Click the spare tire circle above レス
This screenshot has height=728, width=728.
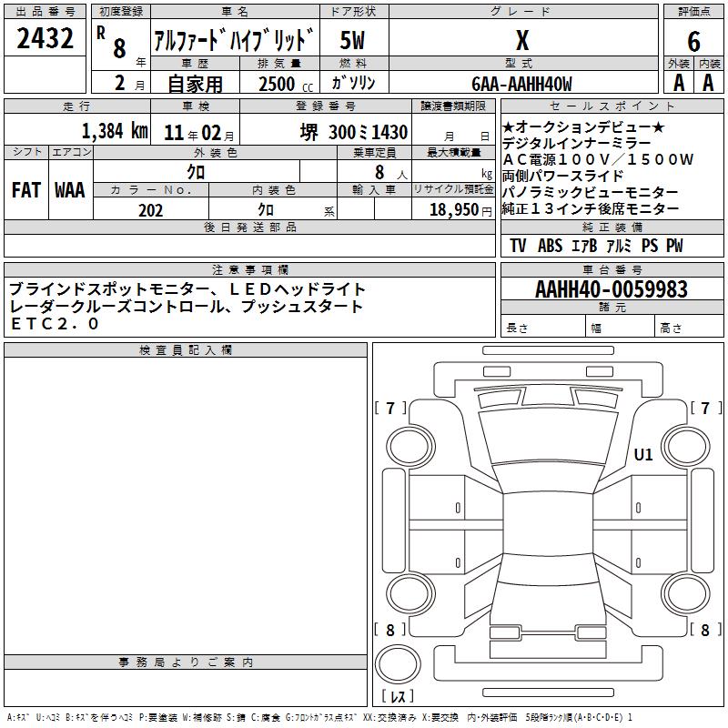398,664
